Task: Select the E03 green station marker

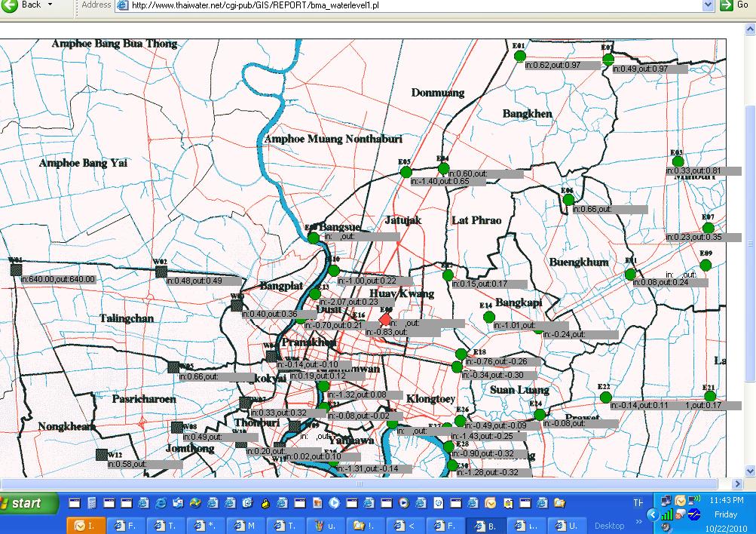Action: [677, 161]
